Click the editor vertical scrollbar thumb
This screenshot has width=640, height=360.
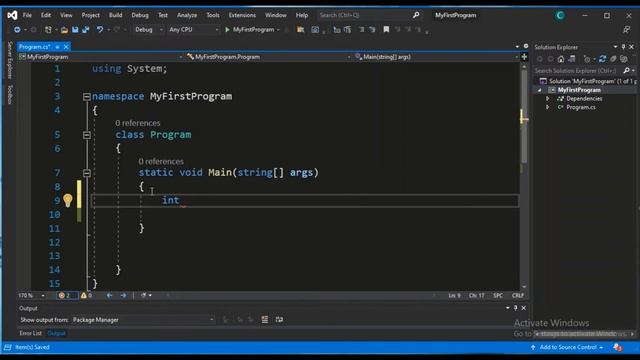524,118
